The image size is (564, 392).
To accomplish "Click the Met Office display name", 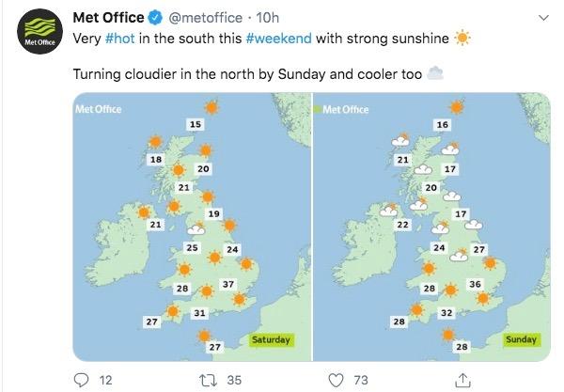I will [x=108, y=18].
